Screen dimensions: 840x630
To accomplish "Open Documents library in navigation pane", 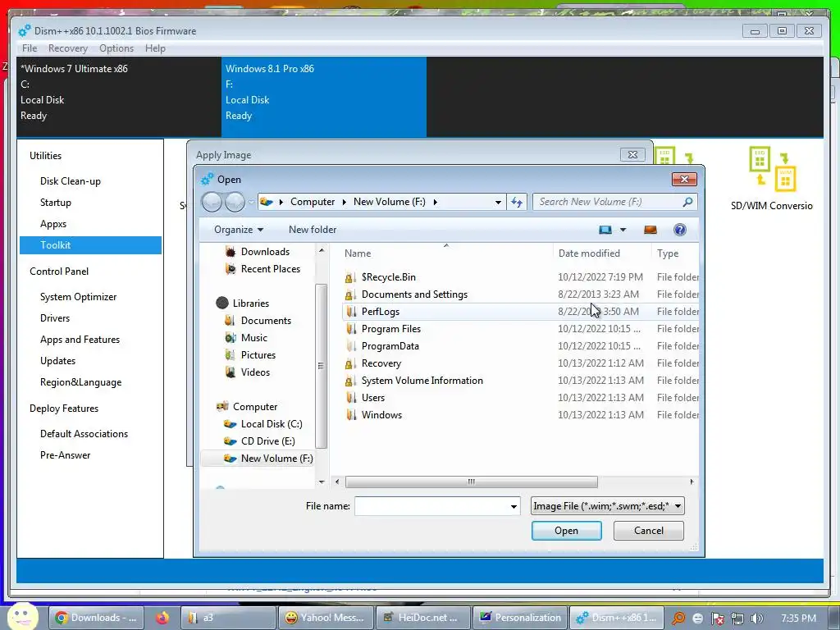I will pos(266,321).
